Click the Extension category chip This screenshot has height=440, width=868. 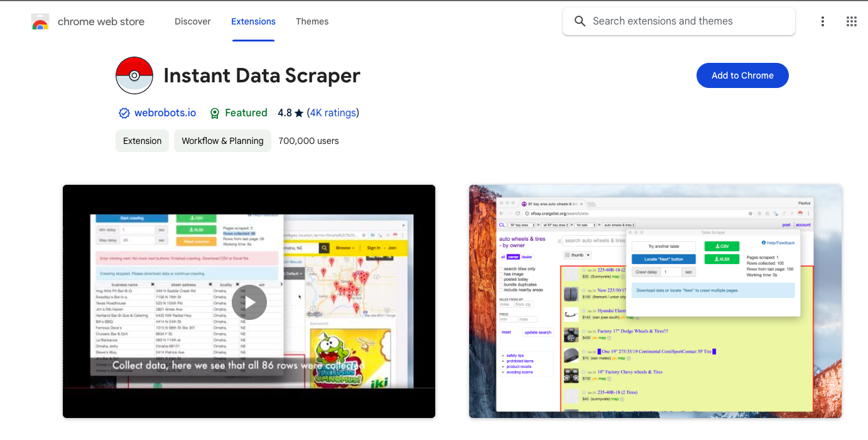[x=143, y=141]
